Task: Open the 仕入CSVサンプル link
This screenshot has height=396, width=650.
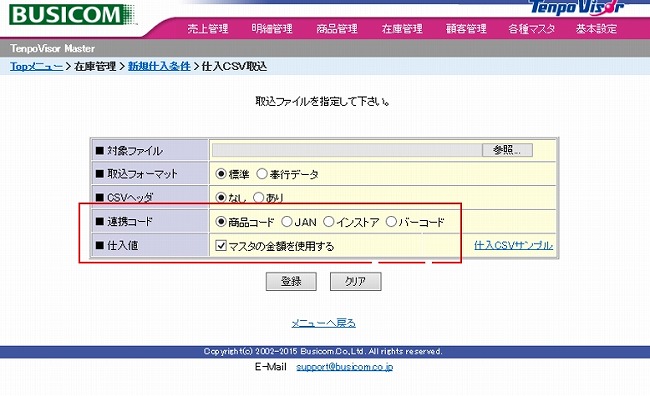Action: [x=513, y=245]
